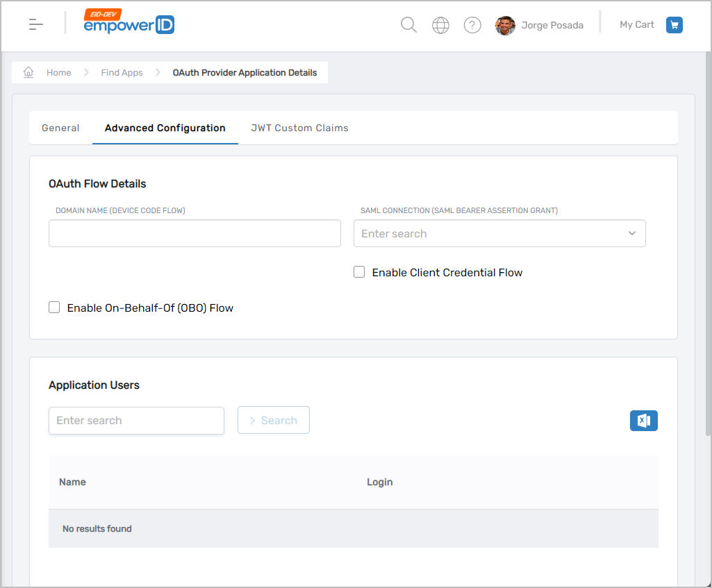Go to Find Apps breadcrumb link
The width and height of the screenshot is (712, 588).
click(x=122, y=73)
